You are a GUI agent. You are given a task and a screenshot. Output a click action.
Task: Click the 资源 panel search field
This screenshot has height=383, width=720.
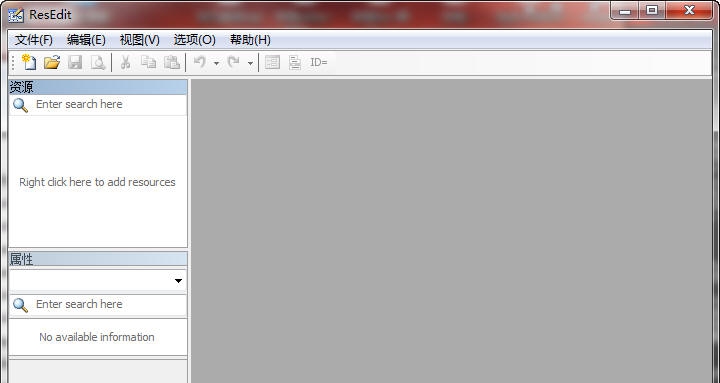(98, 105)
